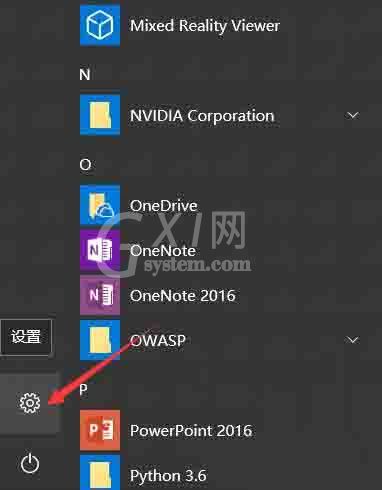The image size is (382, 490).
Task: Click the Python 3.6 folder icon
Action: click(100, 473)
